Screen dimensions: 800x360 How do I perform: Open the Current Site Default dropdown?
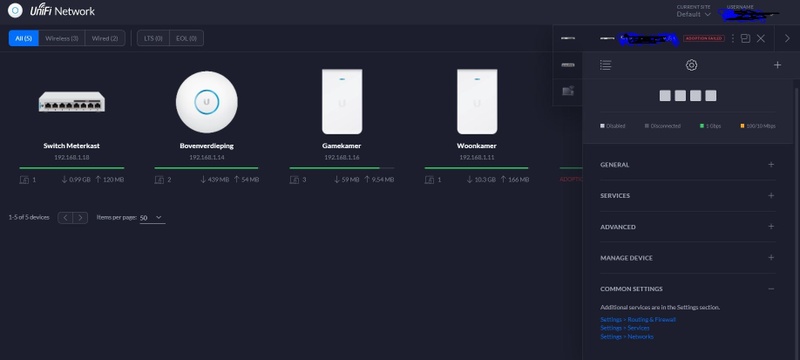693,14
